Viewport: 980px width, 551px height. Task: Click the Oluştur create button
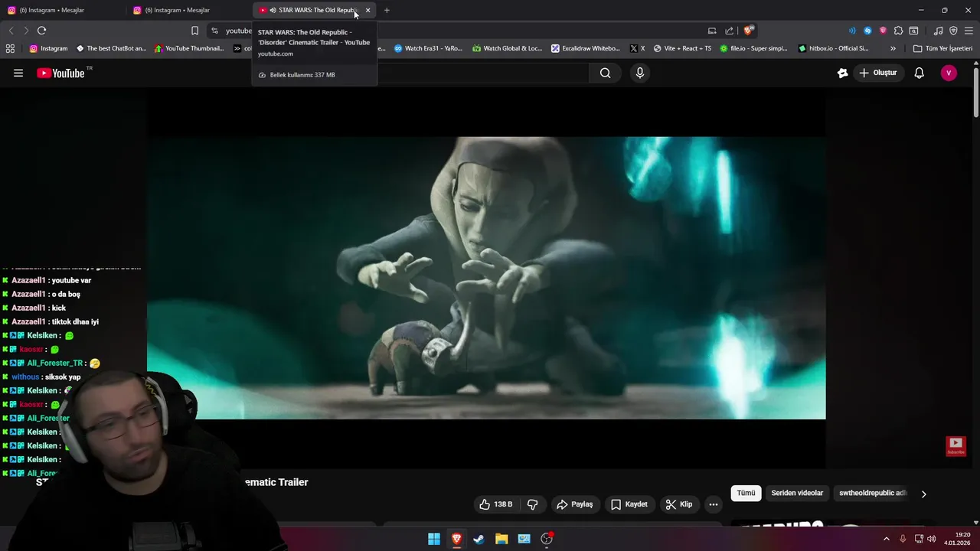877,73
